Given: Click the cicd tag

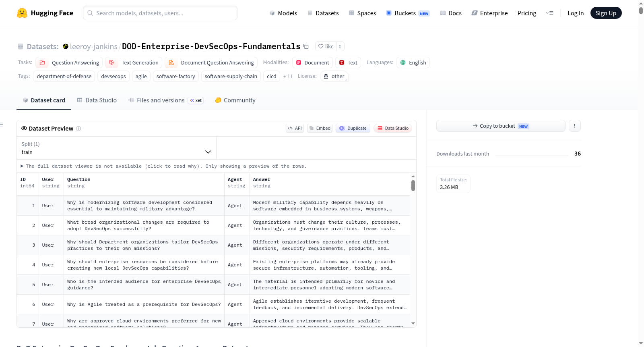Looking at the screenshot, I should point(272,76).
